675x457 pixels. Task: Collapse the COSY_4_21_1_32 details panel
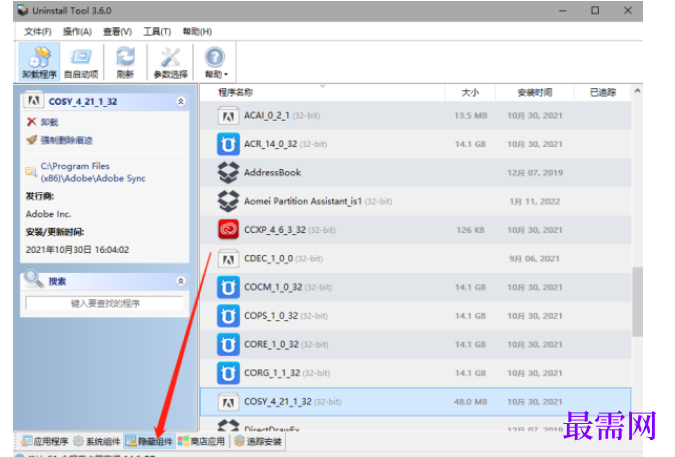[181, 102]
